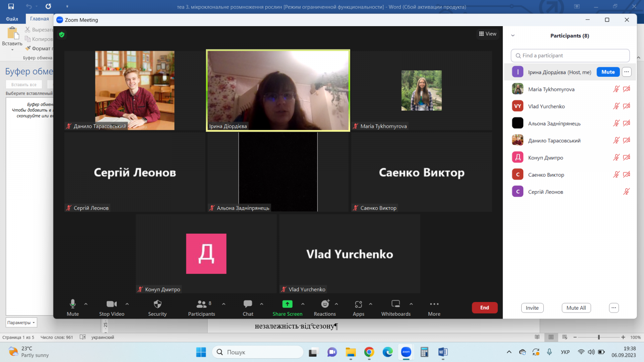Toggle Maria Tykhomyrova's muted microphone icon
Viewport: 644px width, 362px height.
click(x=616, y=89)
